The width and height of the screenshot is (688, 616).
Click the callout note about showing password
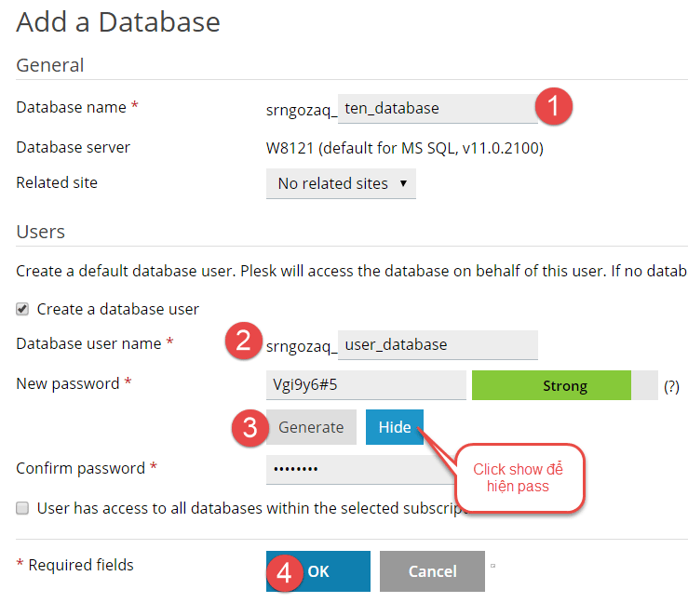coord(518,477)
